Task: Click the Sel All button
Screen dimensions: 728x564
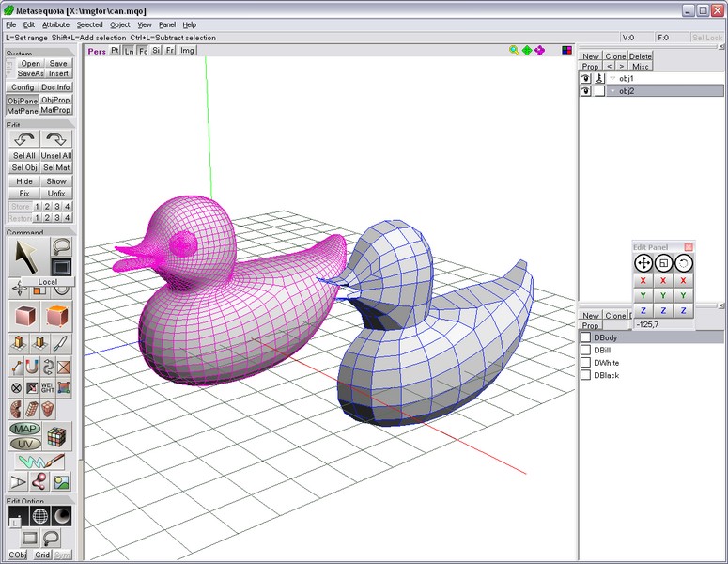Action: (24, 156)
